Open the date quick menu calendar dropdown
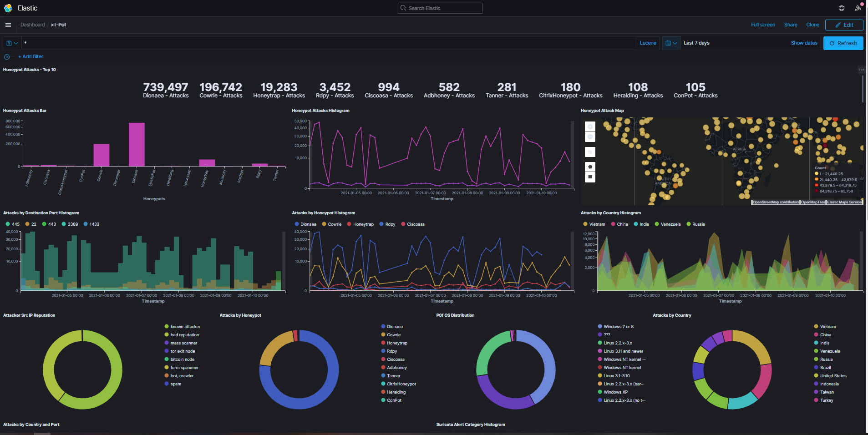The width and height of the screenshot is (868, 435). 671,43
